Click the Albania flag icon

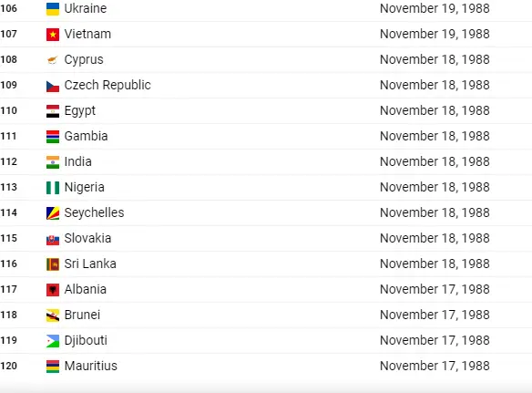pos(53,290)
